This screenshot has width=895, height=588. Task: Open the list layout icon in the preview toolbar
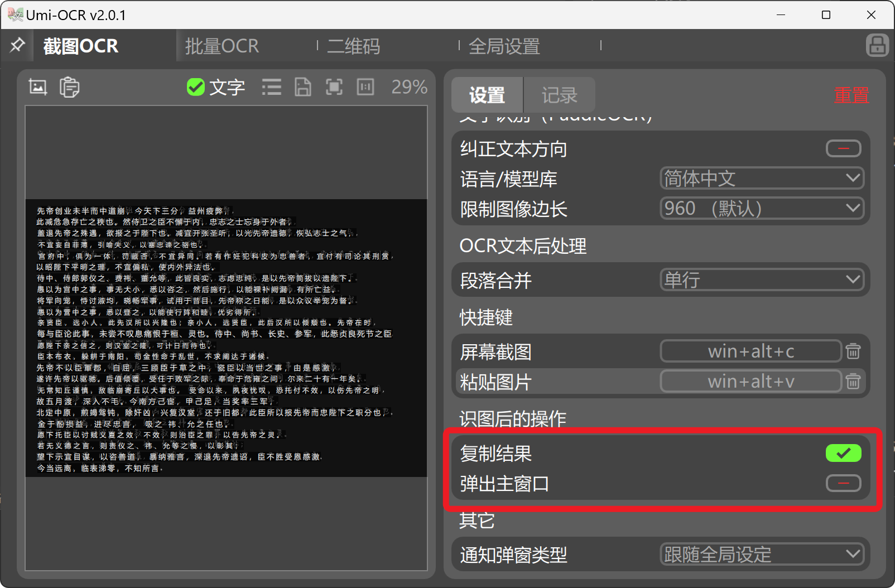[x=272, y=87]
